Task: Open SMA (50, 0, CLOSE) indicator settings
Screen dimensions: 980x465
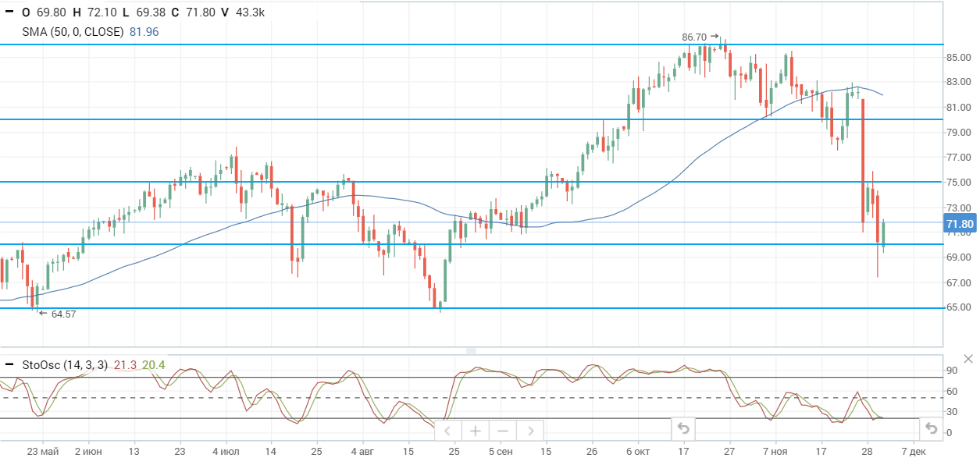Action: point(73,32)
